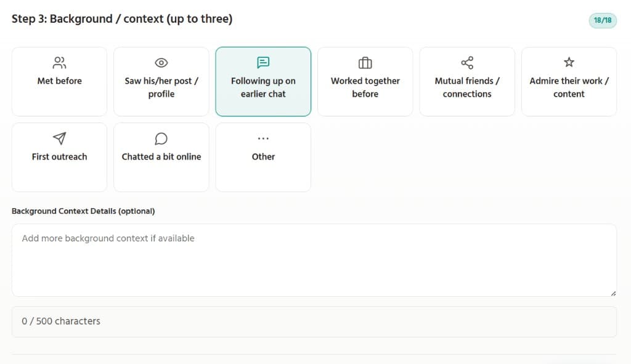Click the people icon on Met before

59,63
